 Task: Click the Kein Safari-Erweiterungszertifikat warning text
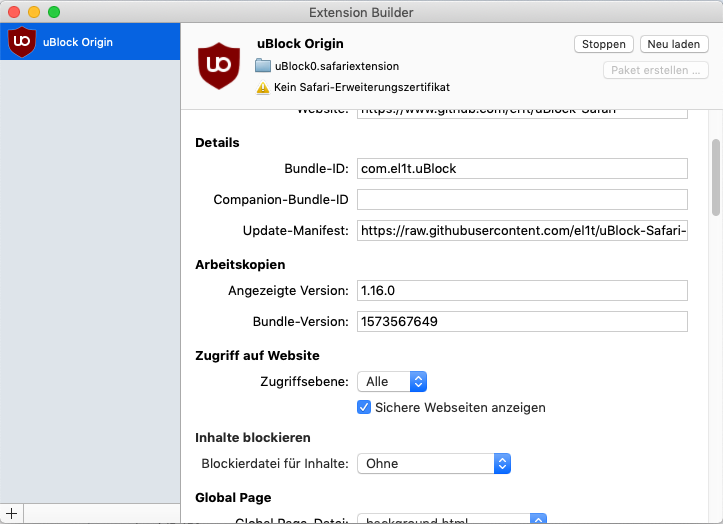pos(362,87)
